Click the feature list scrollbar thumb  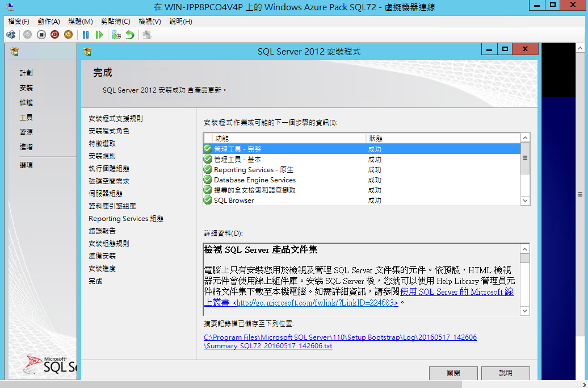pos(526,158)
